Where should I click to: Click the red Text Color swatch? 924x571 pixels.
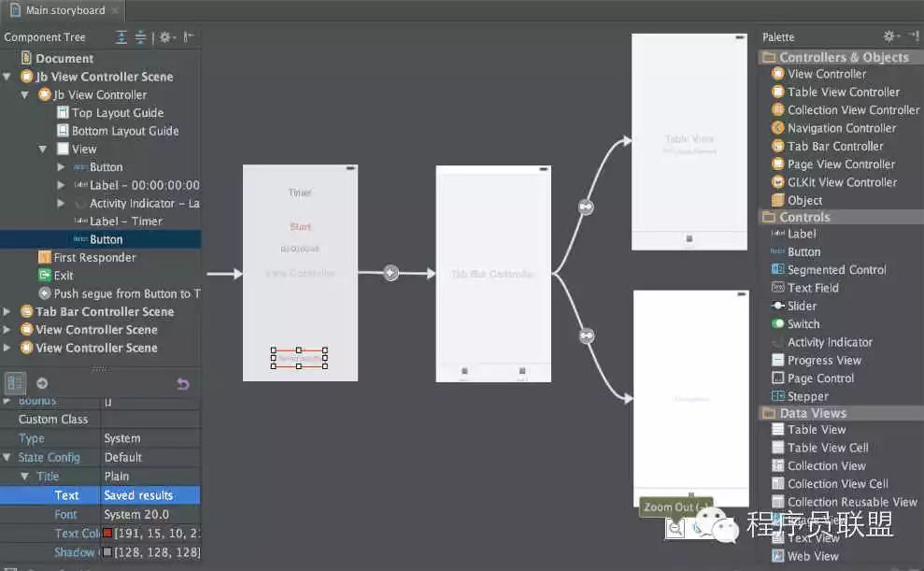pyautogui.click(x=107, y=534)
